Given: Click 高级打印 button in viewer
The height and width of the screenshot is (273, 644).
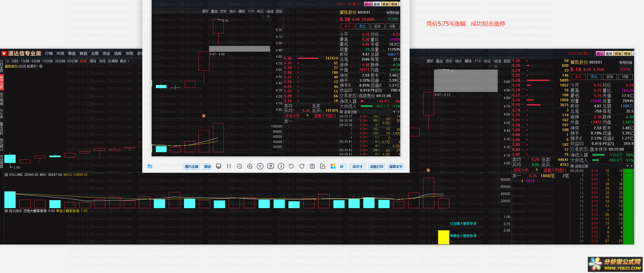Looking at the screenshot, I should (x=376, y=166).
